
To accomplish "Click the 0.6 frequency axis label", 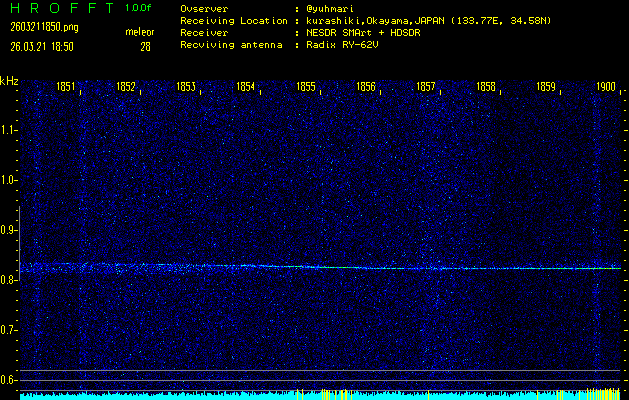I will [x=9, y=380].
